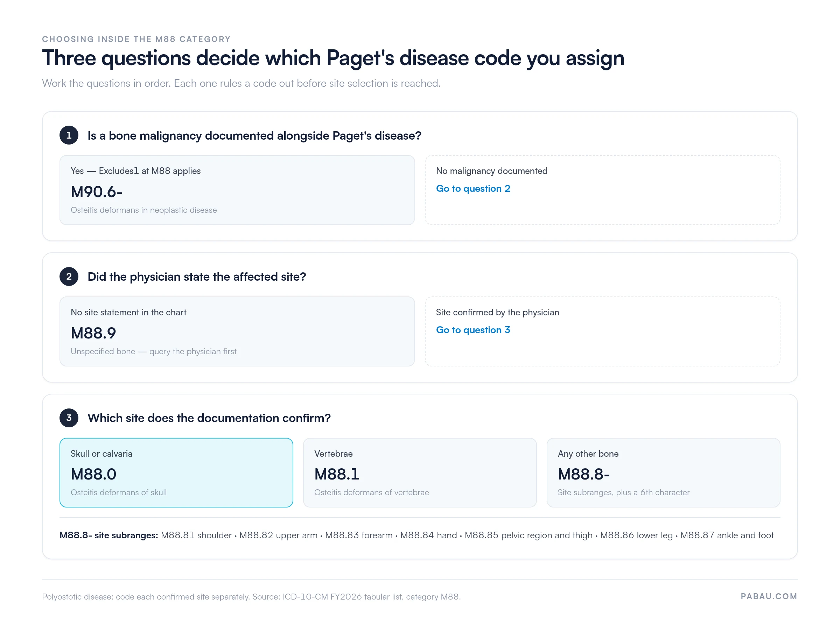This screenshot has width=840, height=637.
Task: Click question 3 Which site title
Action: 209,418
